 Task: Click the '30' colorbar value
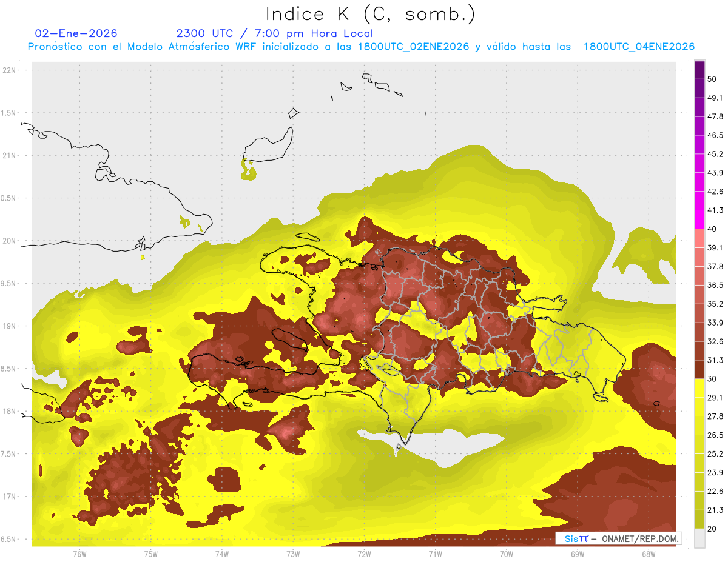click(x=712, y=379)
